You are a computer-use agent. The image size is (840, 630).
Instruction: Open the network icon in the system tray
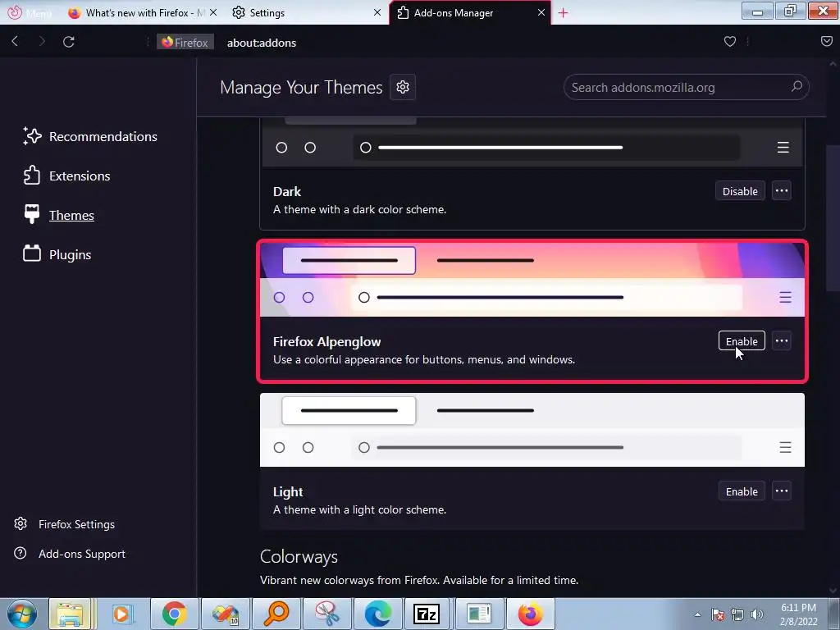click(737, 614)
